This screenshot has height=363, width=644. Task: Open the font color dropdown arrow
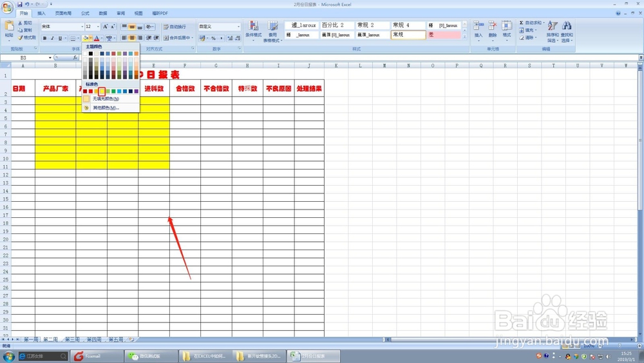(102, 38)
